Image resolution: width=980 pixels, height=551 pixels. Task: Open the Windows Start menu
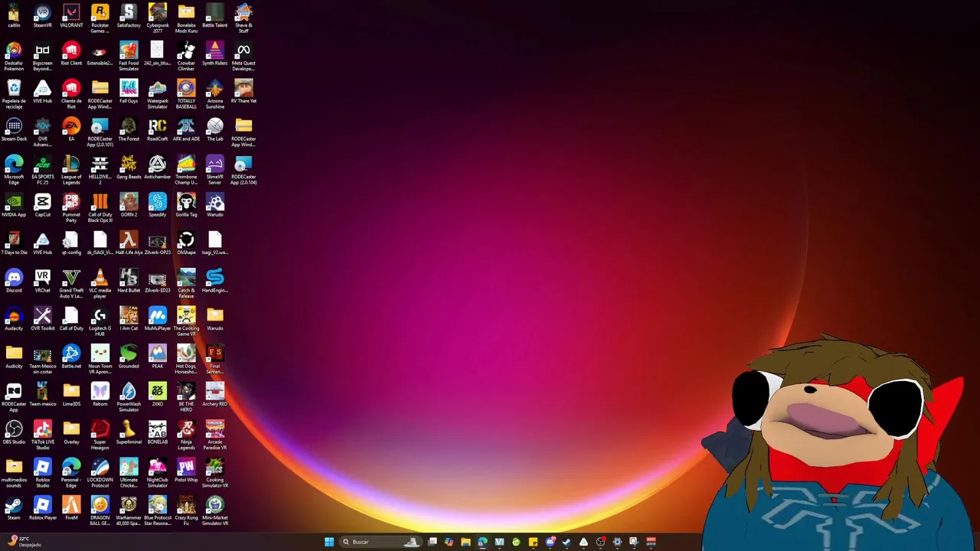329,542
